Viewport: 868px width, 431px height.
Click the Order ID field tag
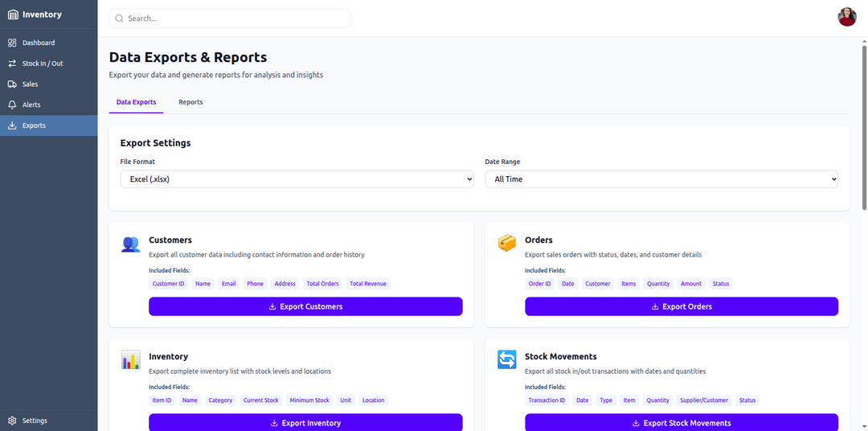(x=540, y=284)
